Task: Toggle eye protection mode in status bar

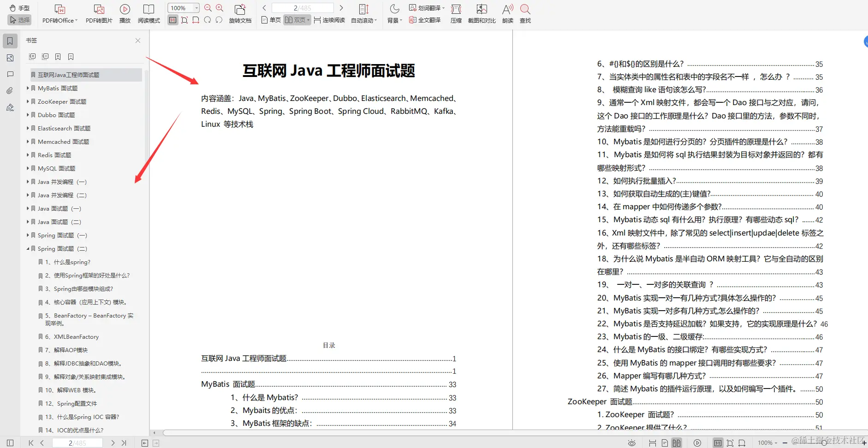Action: (x=632, y=443)
